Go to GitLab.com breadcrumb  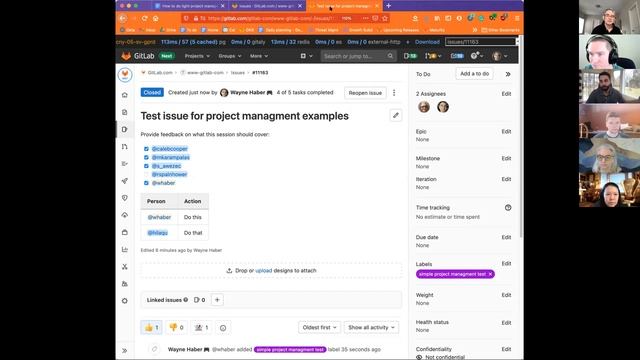click(x=160, y=73)
